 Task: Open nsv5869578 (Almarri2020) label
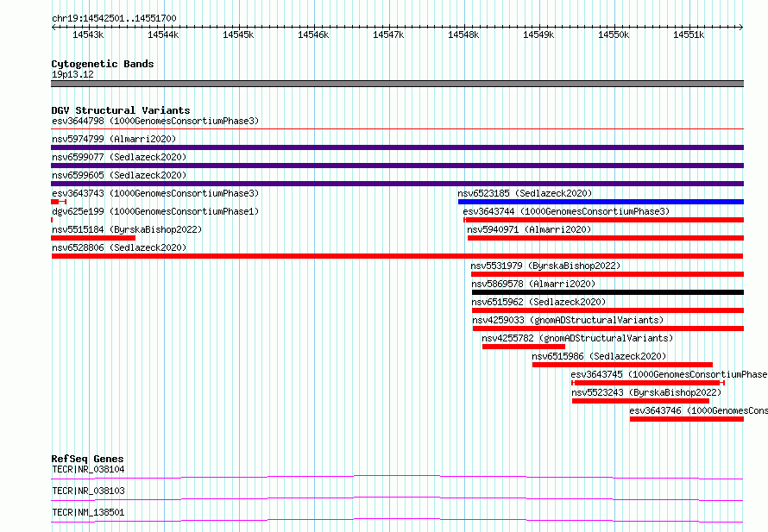click(533, 284)
